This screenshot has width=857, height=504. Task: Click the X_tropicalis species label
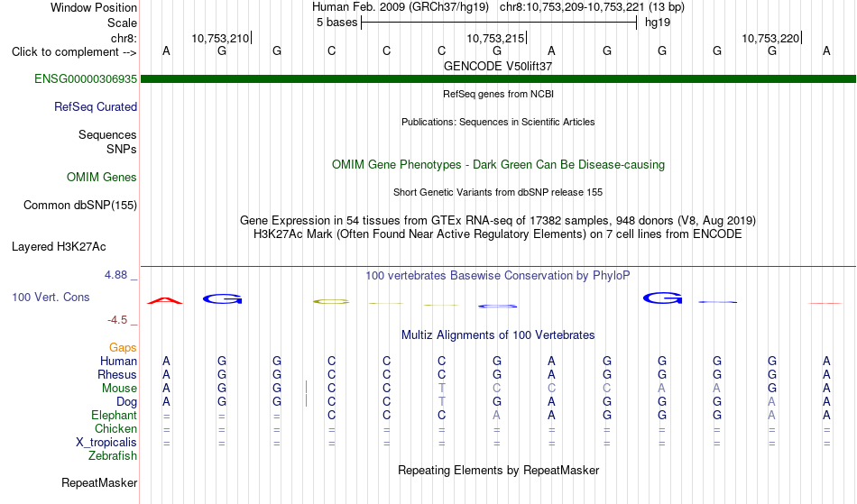106,443
